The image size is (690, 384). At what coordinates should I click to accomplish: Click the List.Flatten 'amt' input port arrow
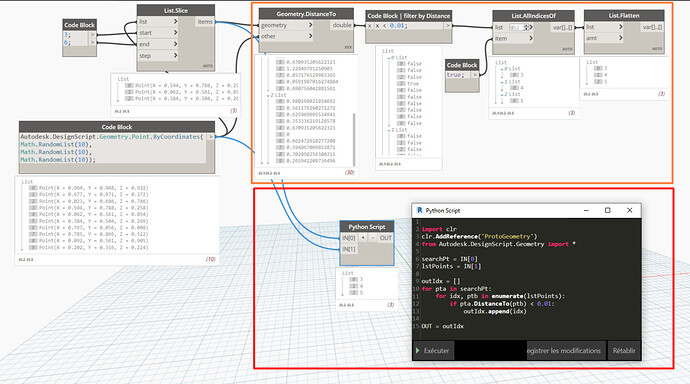[620, 38]
